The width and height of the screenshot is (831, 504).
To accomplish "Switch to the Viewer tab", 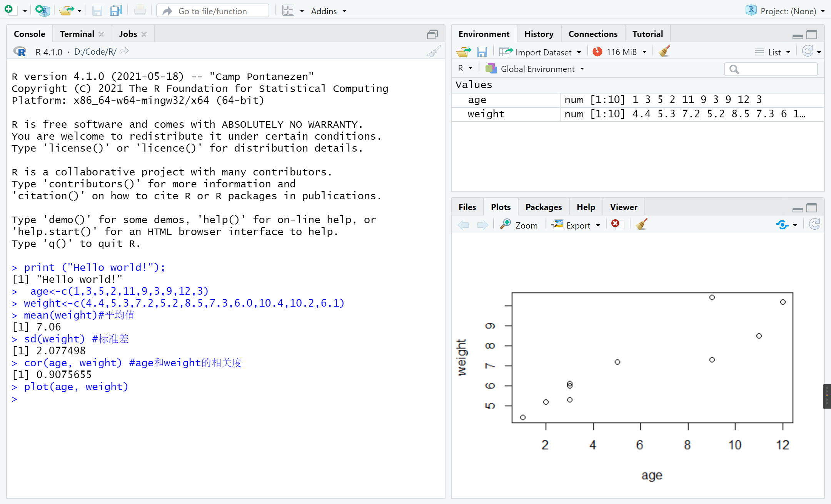I will pyautogui.click(x=624, y=207).
